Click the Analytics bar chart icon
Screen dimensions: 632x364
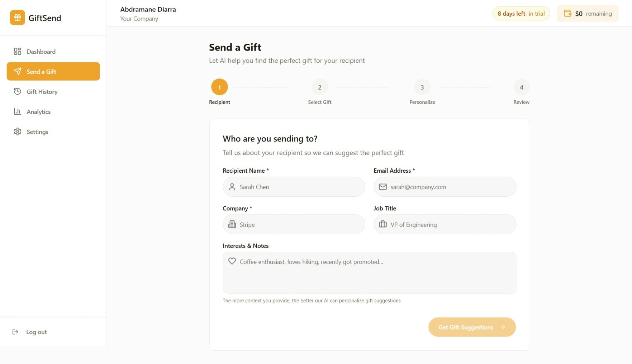click(17, 111)
